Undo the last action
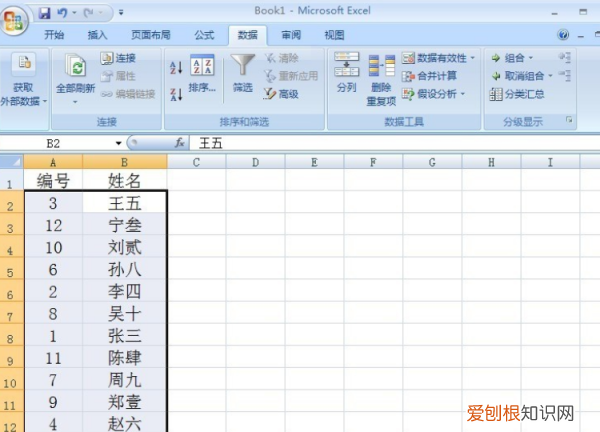This screenshot has height=432, width=600. click(x=62, y=13)
